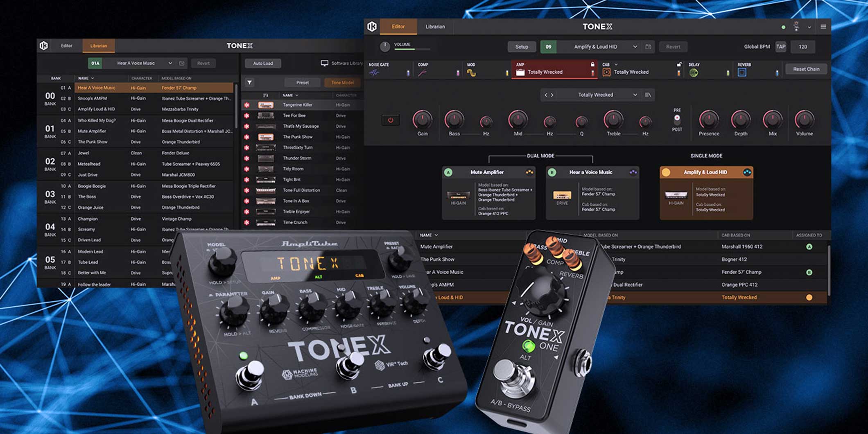The height and width of the screenshot is (434, 868).
Task: Click the Librarian bank list scrollbar
Action: (x=236, y=106)
